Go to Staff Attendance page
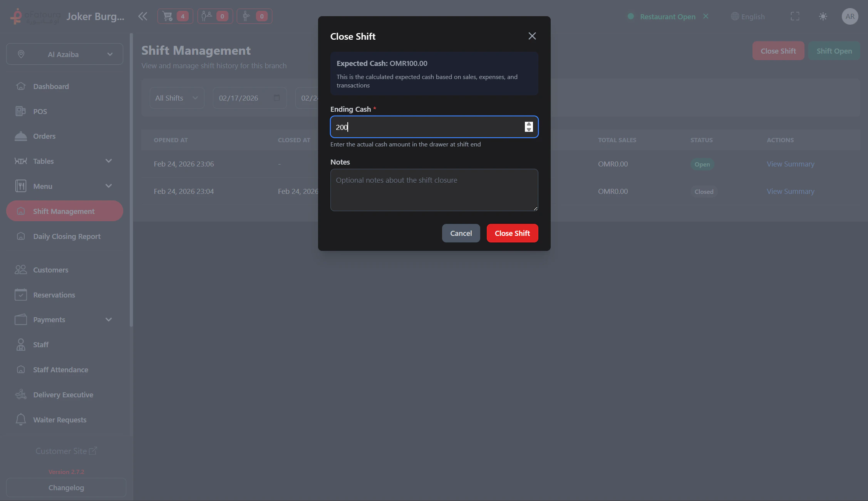 (60, 370)
